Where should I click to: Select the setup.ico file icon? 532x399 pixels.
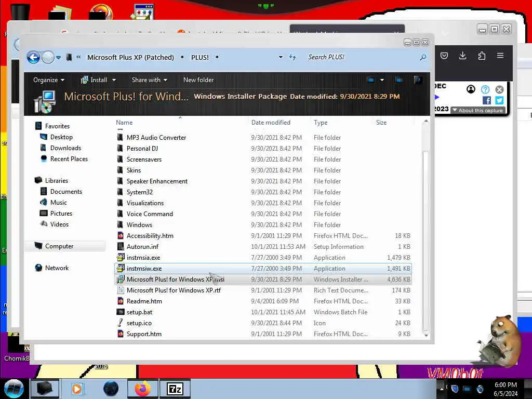[x=120, y=323]
